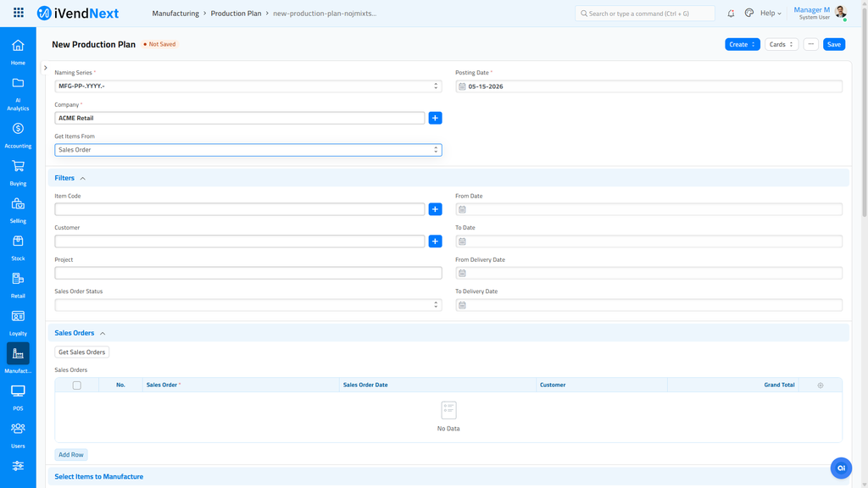Add a new Company with plus button

click(435, 118)
